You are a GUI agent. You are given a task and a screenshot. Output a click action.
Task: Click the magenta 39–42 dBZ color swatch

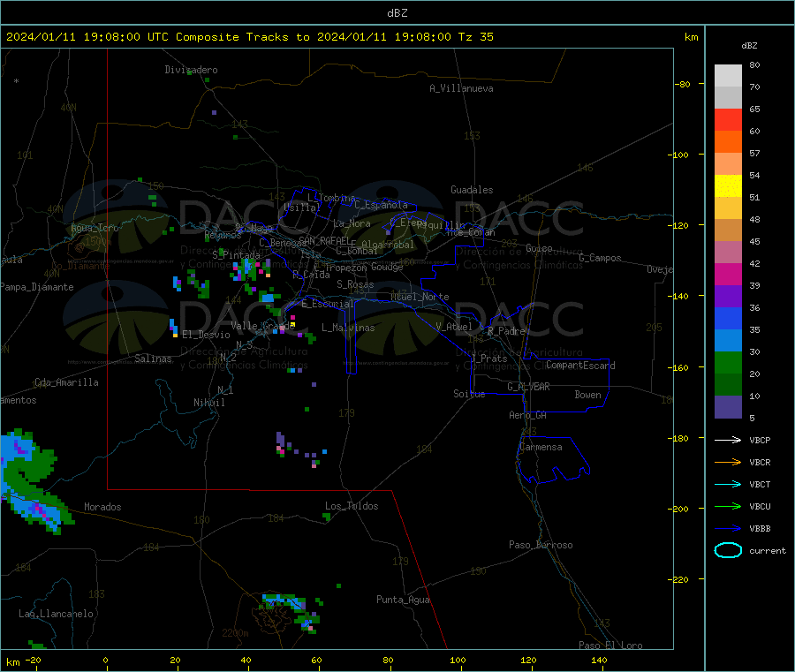click(728, 274)
